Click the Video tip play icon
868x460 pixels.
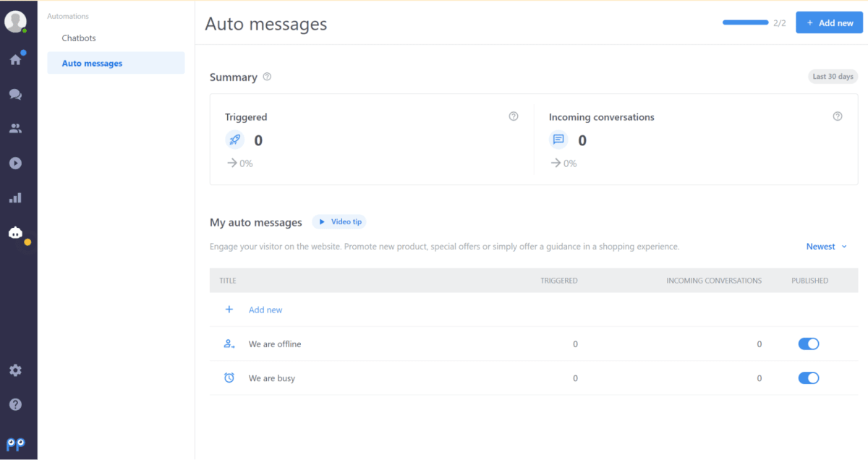click(x=322, y=222)
